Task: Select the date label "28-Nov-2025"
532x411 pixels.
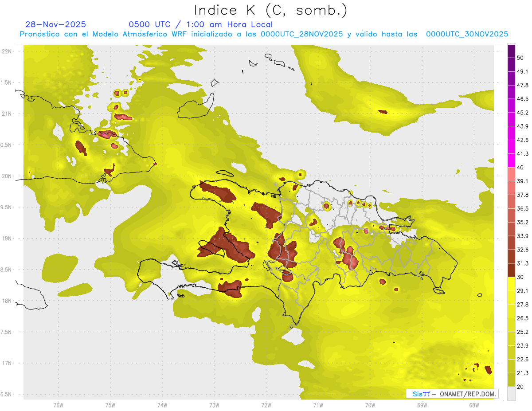Action: [56, 24]
